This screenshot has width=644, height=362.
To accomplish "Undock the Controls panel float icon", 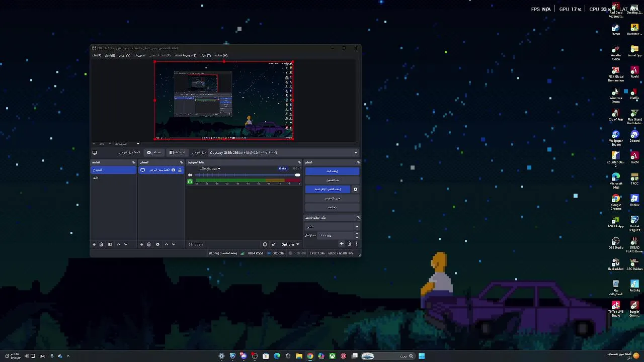I will pos(358,162).
